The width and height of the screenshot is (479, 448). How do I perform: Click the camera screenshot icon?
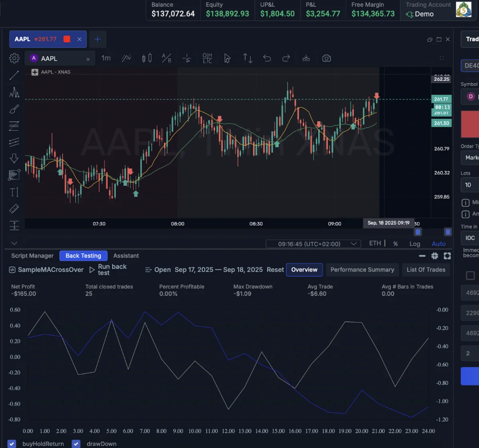[326, 58]
